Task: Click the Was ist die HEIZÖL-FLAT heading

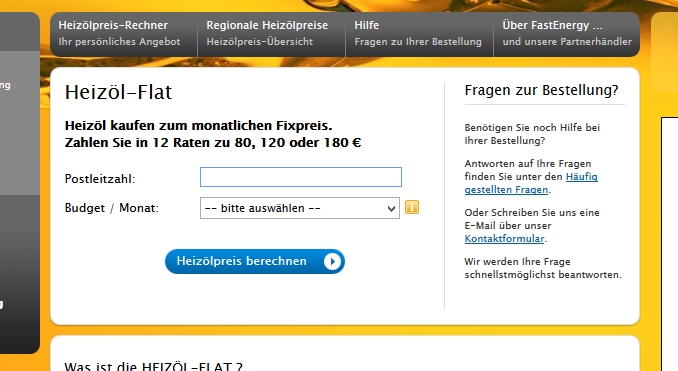Action: [x=154, y=366]
